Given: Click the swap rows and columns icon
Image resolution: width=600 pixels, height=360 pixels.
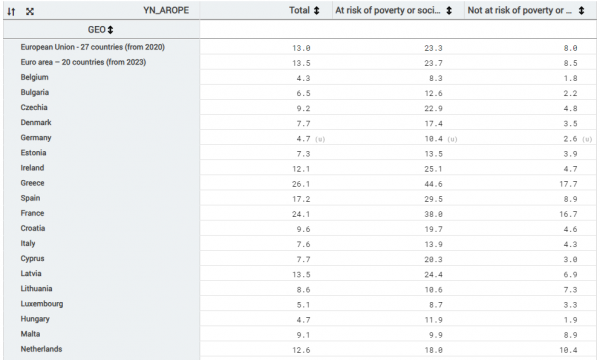Looking at the screenshot, I should (x=11, y=11).
